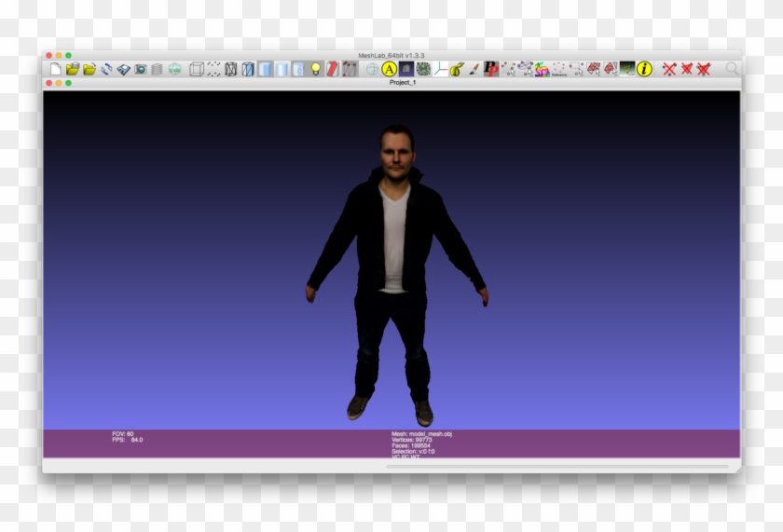Export mesh using the floppy disk icon
783x532 pixels.
tap(123, 69)
